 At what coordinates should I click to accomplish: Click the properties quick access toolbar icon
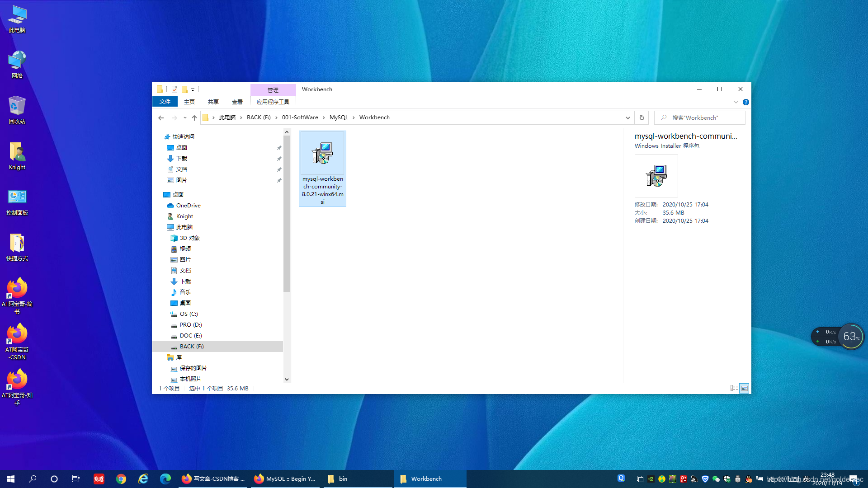coord(175,89)
